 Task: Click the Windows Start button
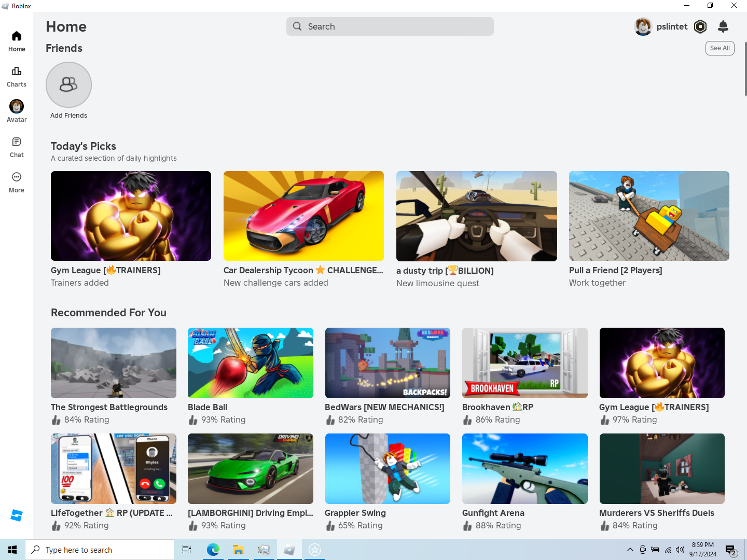click(x=12, y=550)
